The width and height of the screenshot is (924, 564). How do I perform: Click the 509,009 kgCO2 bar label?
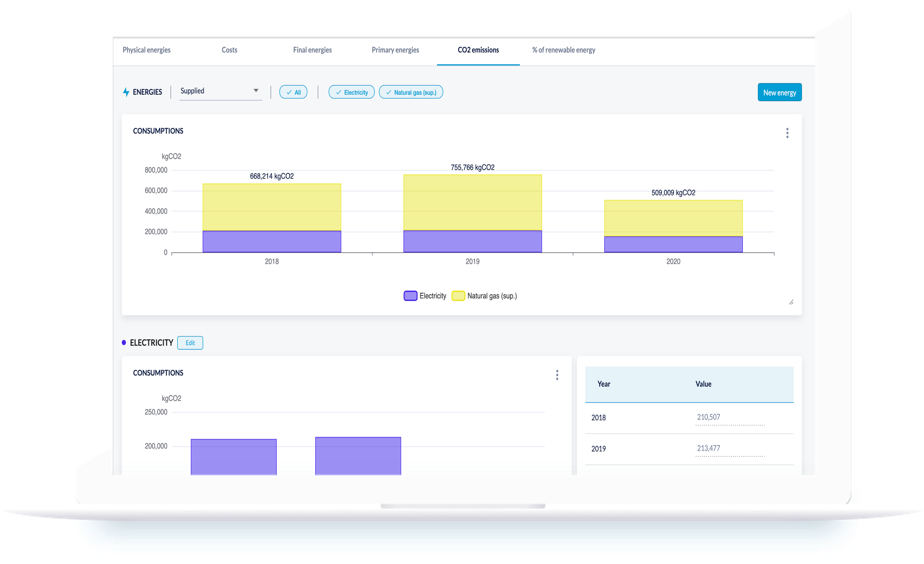coord(673,192)
